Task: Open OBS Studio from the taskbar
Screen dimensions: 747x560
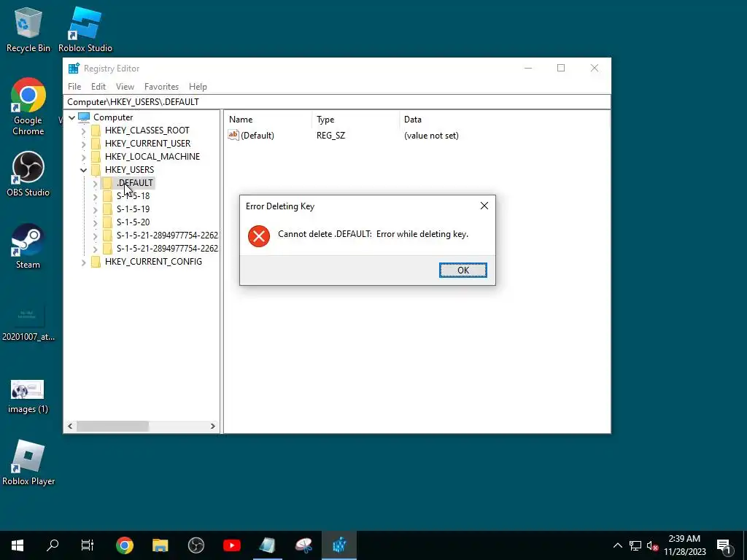Action: click(x=196, y=545)
